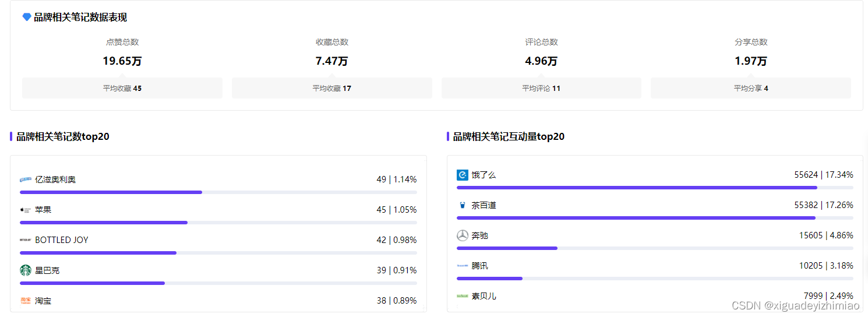Click the 饿了么 interaction progress bar
The height and width of the screenshot is (317, 868).
[655, 188]
